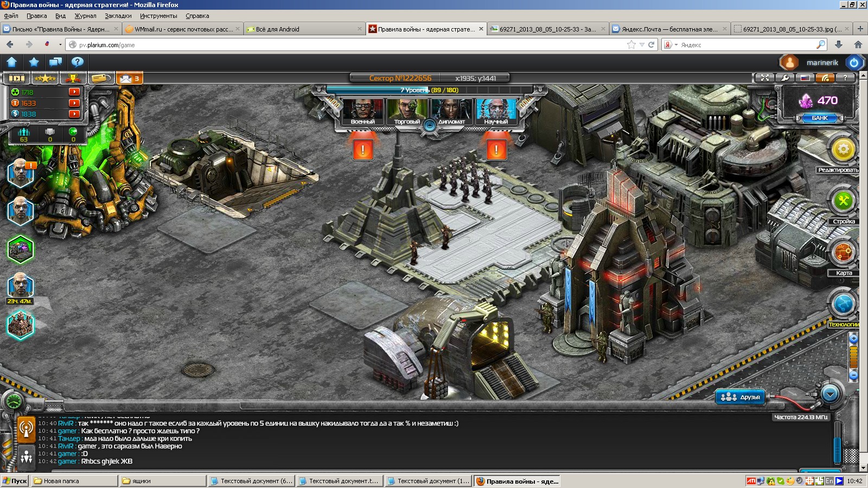The image size is (868, 488).
Task: Click the green clock gauge at bottom left
Action: pos(13,402)
